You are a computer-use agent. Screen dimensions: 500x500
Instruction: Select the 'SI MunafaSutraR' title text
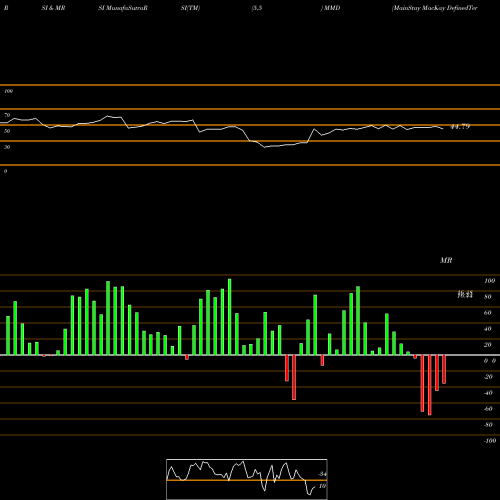[x=123, y=8]
